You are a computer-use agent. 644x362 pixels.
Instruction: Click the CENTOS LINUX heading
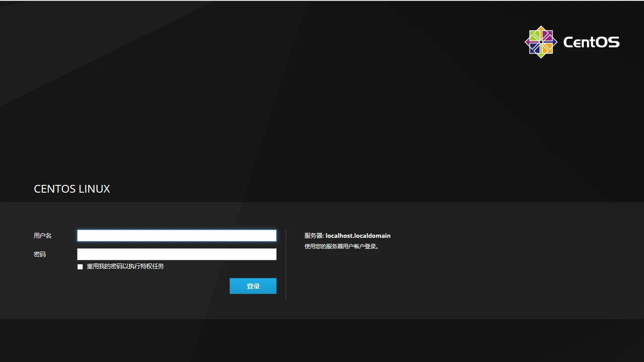pyautogui.click(x=72, y=189)
